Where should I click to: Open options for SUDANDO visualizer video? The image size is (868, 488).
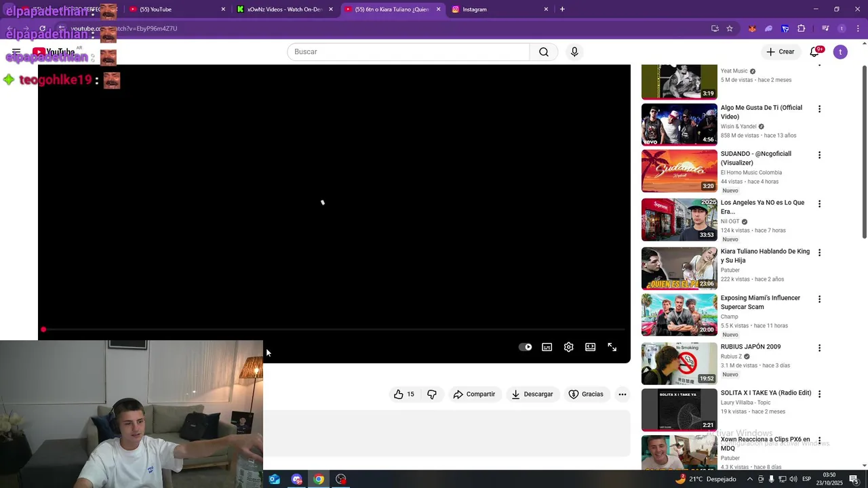point(819,155)
